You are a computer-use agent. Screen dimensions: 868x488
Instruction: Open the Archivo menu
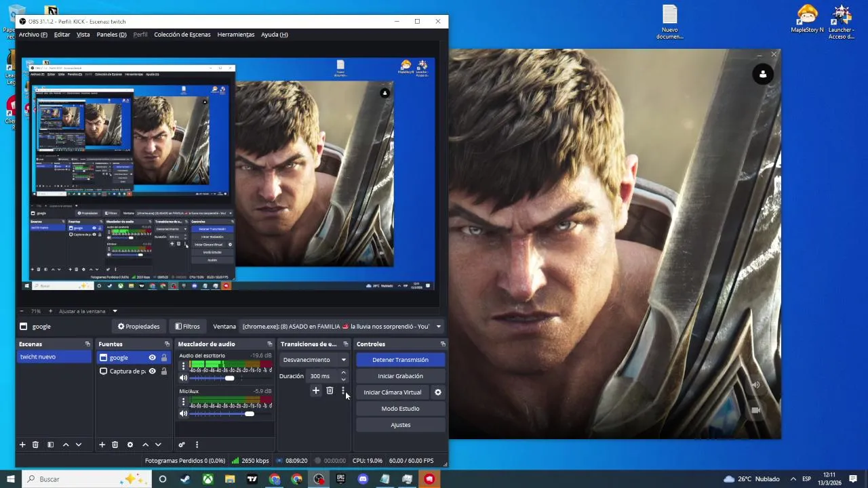[x=33, y=35]
